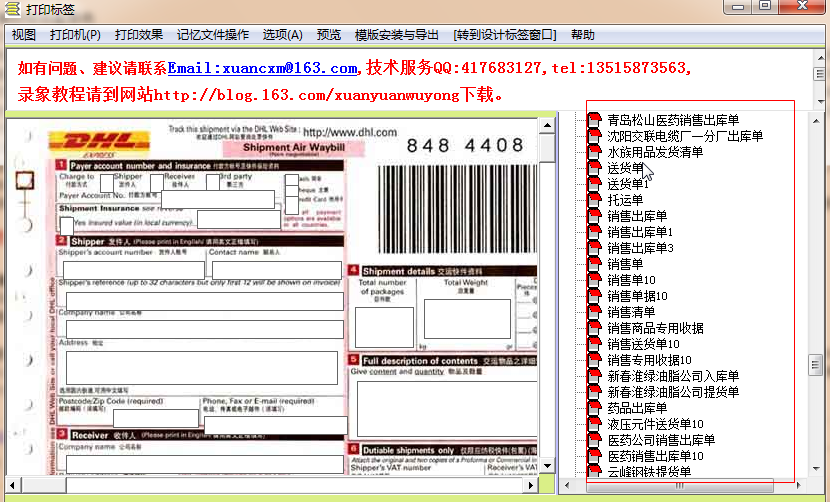Click the template list scroll-down arrow

click(x=816, y=469)
